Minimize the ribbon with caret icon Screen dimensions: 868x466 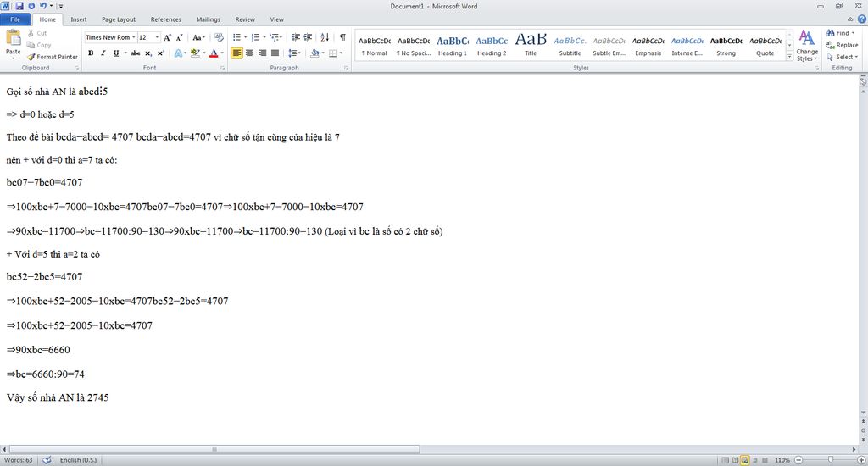pos(850,19)
